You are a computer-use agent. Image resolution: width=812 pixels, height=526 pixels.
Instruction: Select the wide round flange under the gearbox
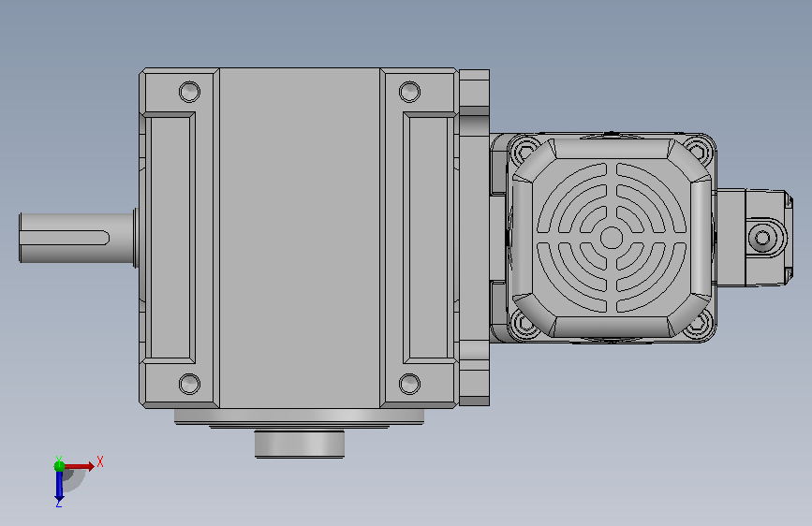tap(300, 416)
